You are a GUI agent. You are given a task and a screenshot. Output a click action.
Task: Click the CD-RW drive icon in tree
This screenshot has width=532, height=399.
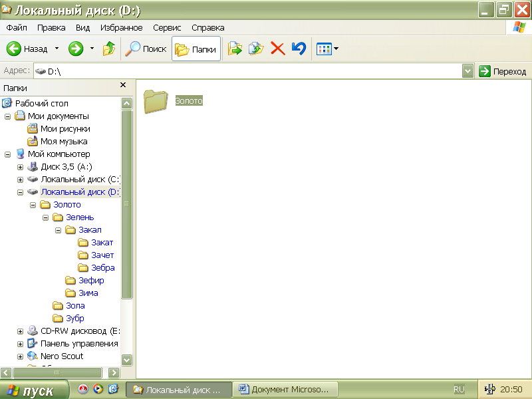[32, 331]
